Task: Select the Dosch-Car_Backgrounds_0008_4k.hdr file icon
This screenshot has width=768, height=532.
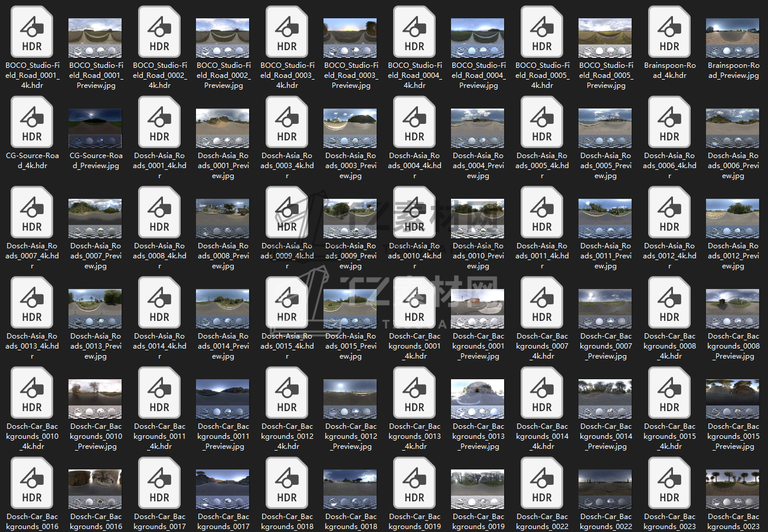Action: [669, 303]
